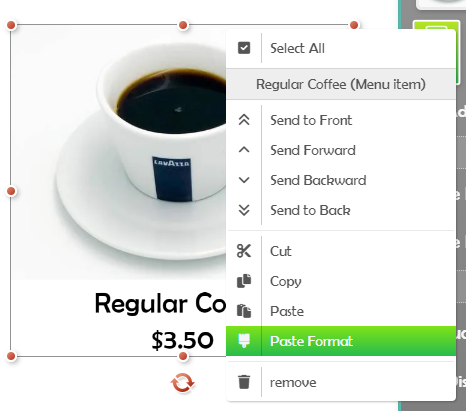Click the $3.50 price text
466x411 pixels.
tap(182, 340)
